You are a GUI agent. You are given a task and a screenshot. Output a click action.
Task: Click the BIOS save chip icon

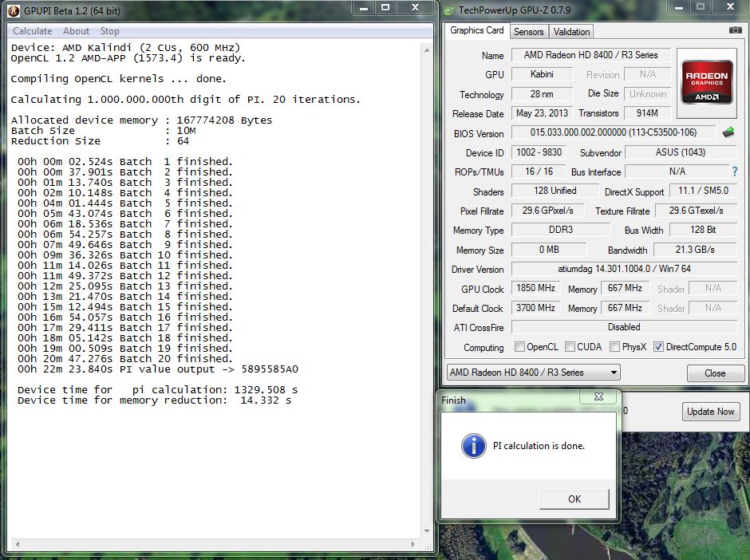pos(728,132)
